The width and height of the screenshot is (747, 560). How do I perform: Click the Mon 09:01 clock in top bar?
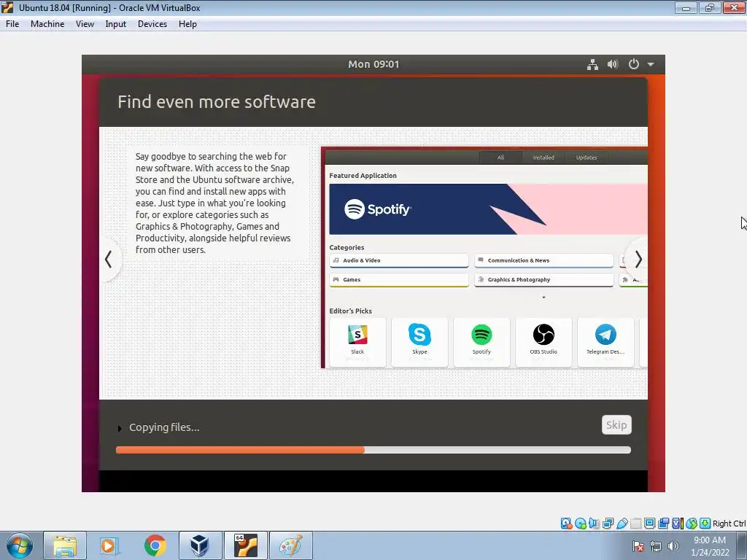coord(373,64)
